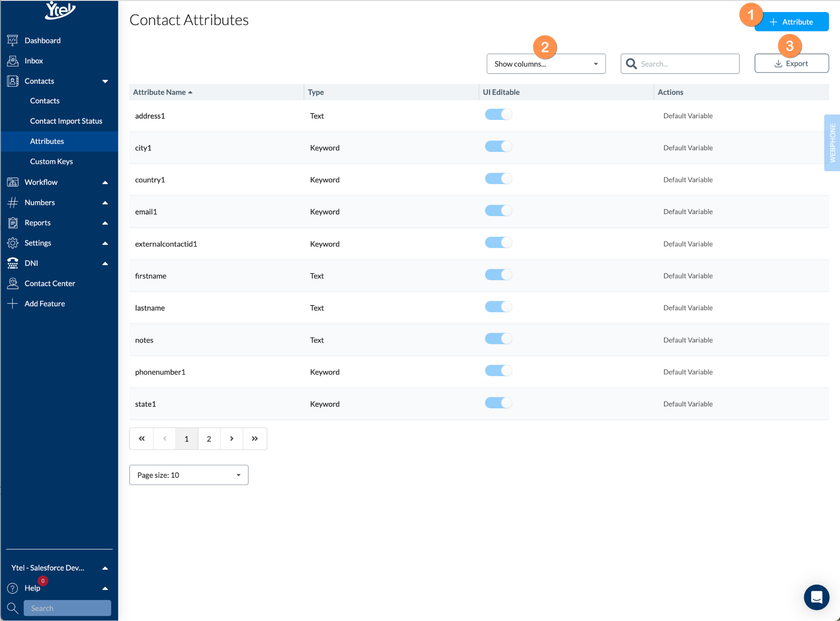Open Inbox via its tray icon

(12, 61)
